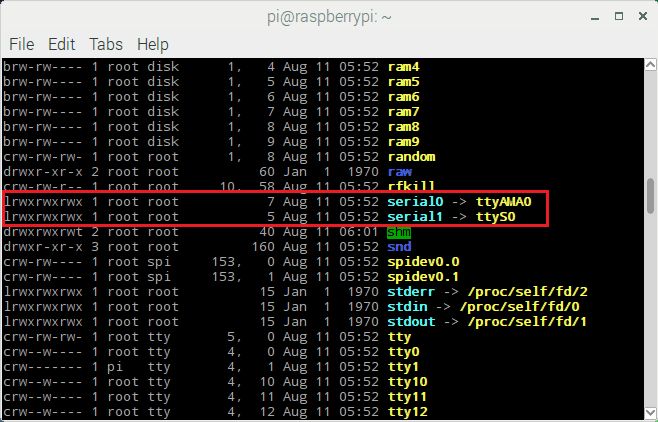Click the raw directory name
Image resolution: width=658 pixels, height=422 pixels.
pos(400,172)
